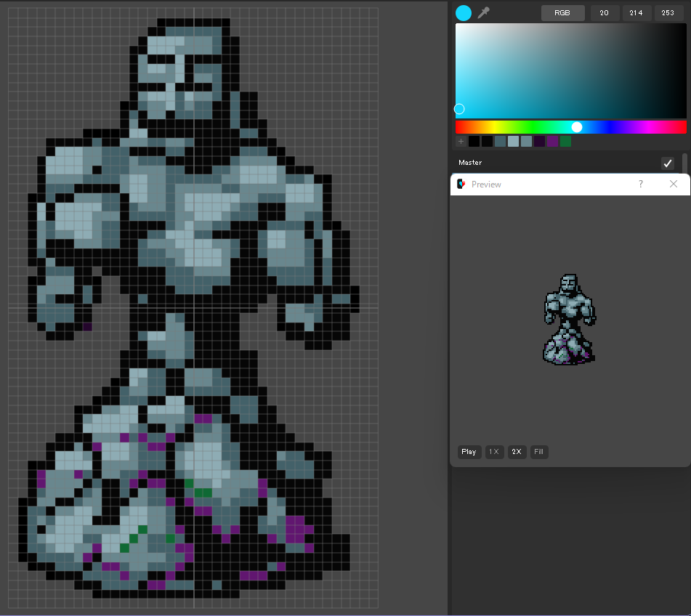
Task: Open help in the Preview window
Action: [641, 184]
